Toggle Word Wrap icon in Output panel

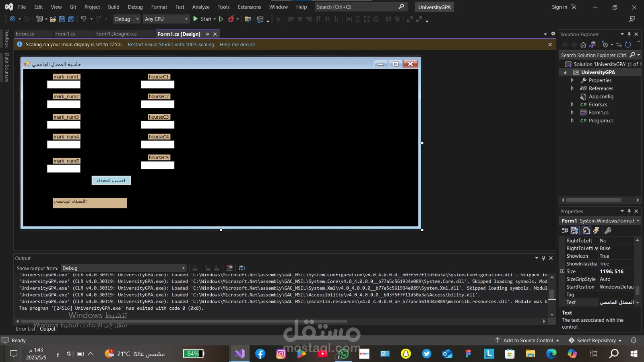(x=242, y=267)
